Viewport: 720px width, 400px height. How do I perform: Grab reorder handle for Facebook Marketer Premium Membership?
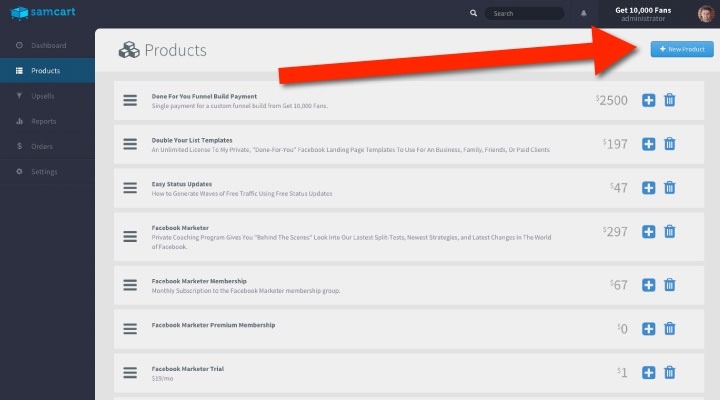[130, 329]
